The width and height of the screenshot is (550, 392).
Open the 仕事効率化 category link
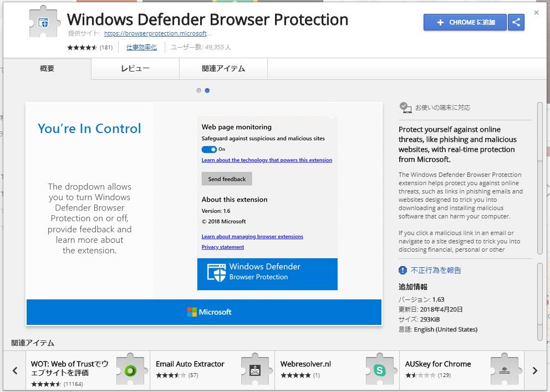(x=141, y=47)
